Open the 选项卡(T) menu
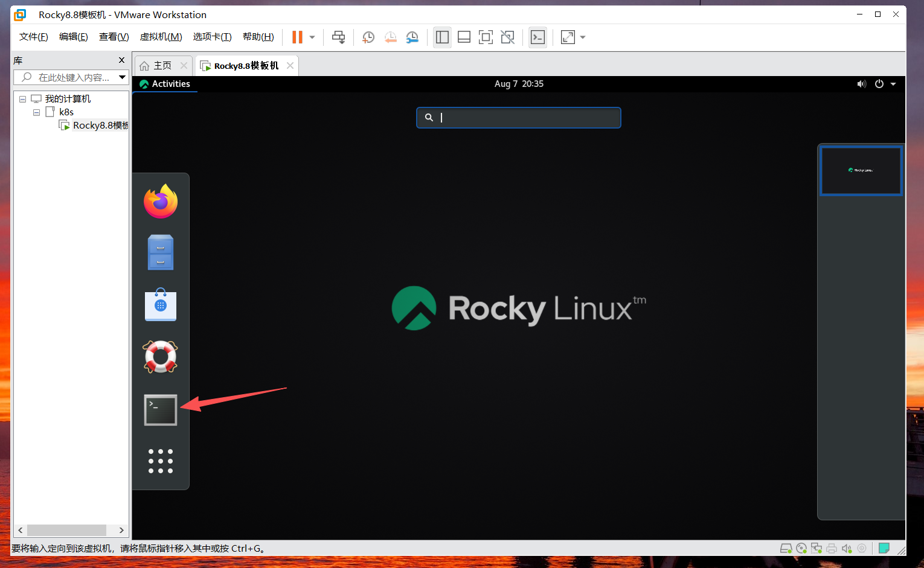Image resolution: width=924 pixels, height=568 pixels. click(x=213, y=37)
